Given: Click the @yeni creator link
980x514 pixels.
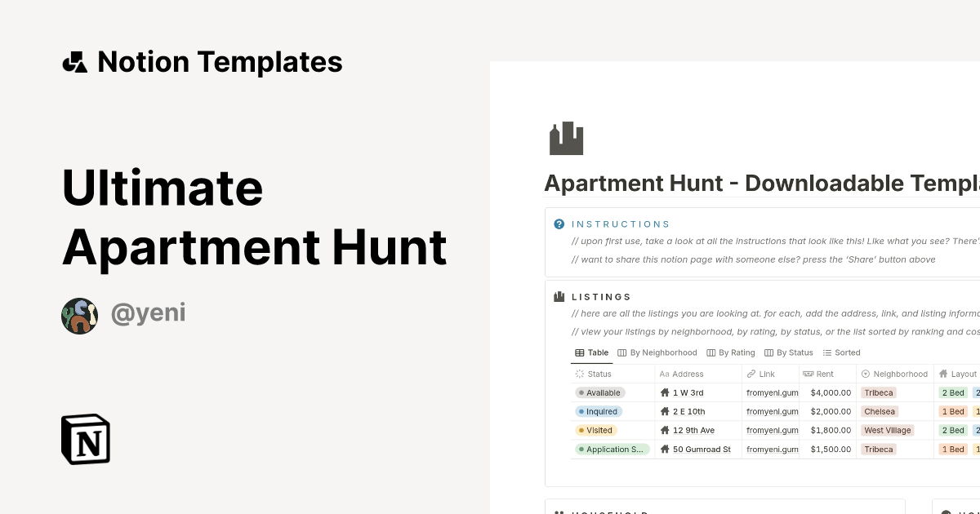Looking at the screenshot, I should (148, 312).
